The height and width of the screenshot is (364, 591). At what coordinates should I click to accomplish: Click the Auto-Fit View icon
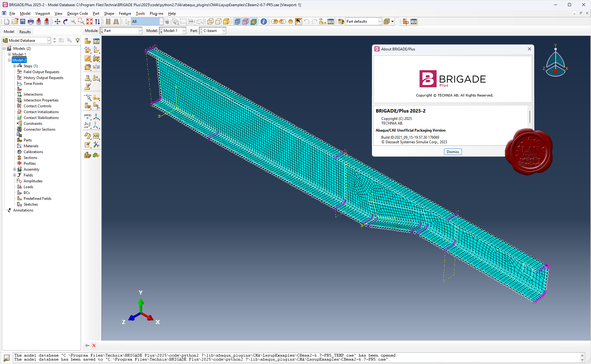coord(89,22)
